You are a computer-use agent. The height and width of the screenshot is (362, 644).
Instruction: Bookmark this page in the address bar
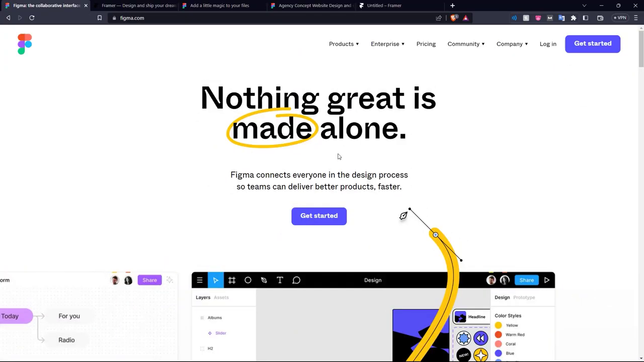click(x=100, y=18)
